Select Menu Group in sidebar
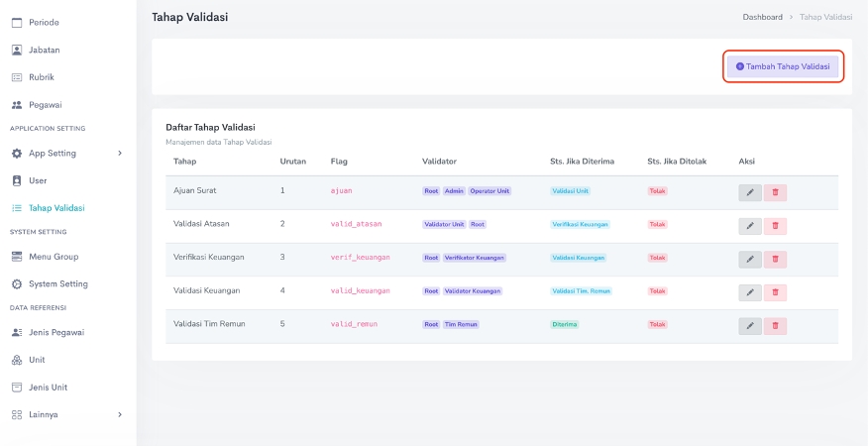The height and width of the screenshot is (446, 868). (x=53, y=257)
